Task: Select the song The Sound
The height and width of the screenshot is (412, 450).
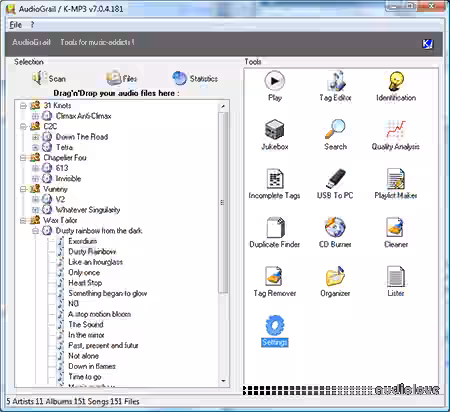Action: [86, 324]
